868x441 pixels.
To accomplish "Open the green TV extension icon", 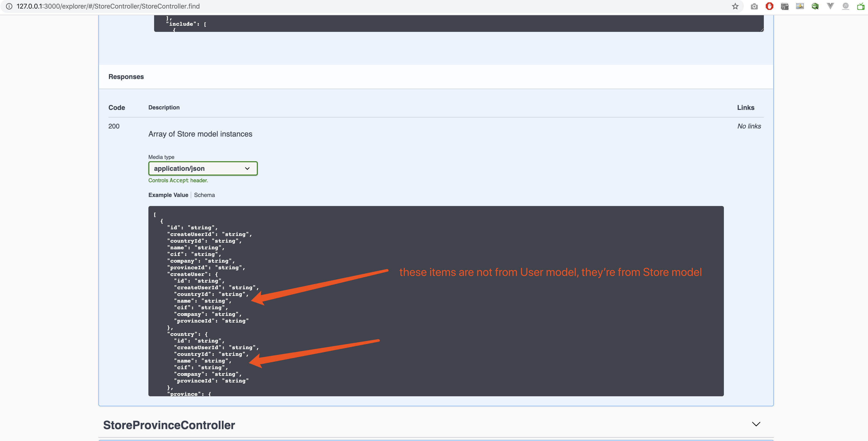I will 861,6.
